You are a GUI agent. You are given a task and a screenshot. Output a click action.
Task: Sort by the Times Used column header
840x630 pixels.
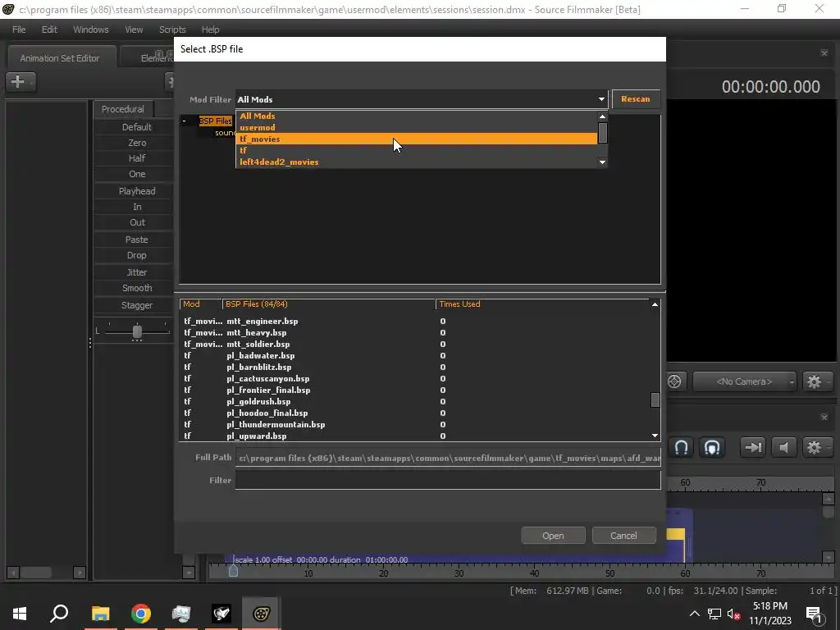pyautogui.click(x=543, y=304)
